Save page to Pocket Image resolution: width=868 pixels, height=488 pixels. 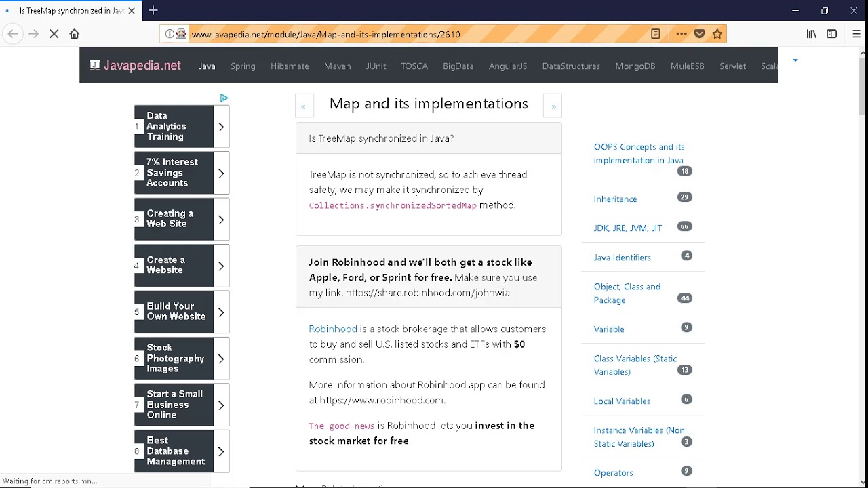700,34
